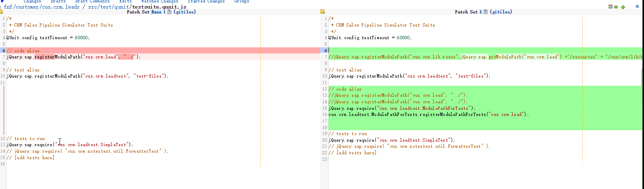The height and width of the screenshot is (189, 644).
Task: Open Drafts menu item
Action: [x=58, y=1]
